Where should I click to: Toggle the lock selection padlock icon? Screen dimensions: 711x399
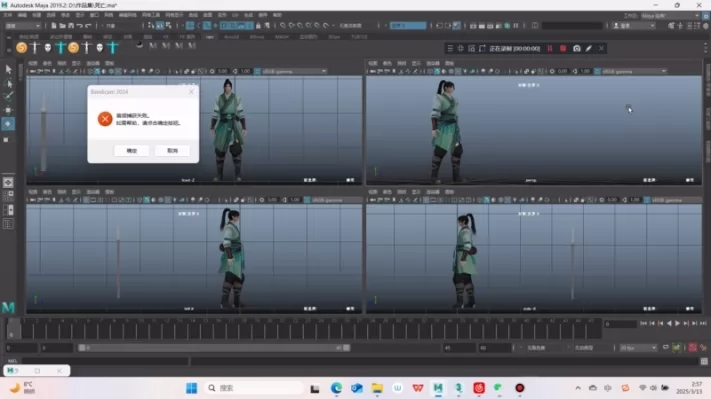(258, 25)
